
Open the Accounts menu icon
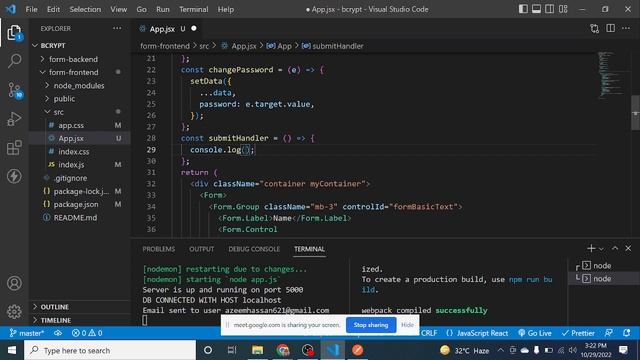[14, 283]
